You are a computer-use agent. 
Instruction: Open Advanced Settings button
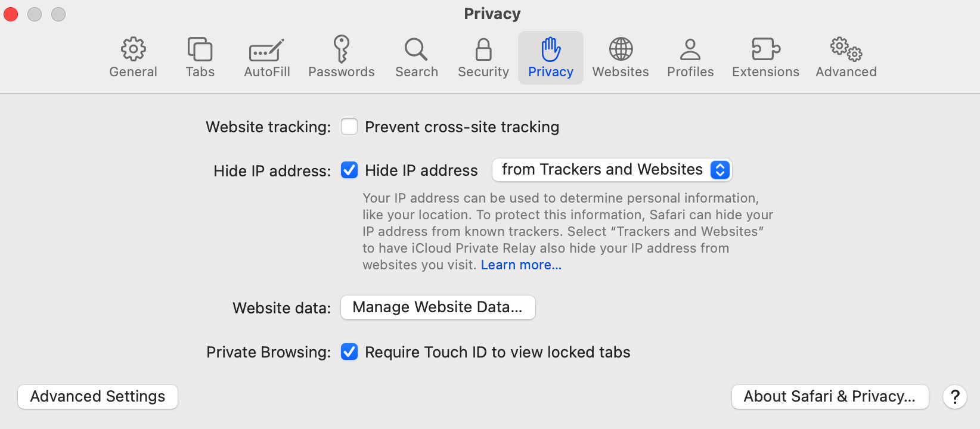98,397
